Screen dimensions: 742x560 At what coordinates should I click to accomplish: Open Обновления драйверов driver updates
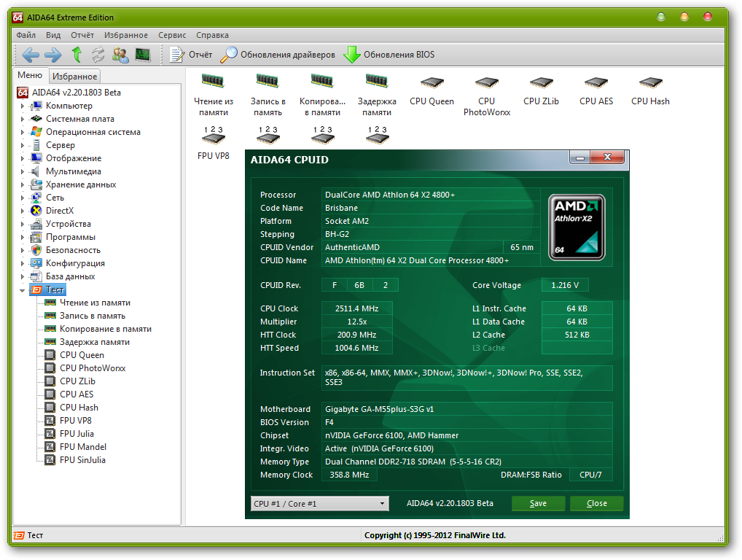tap(278, 55)
